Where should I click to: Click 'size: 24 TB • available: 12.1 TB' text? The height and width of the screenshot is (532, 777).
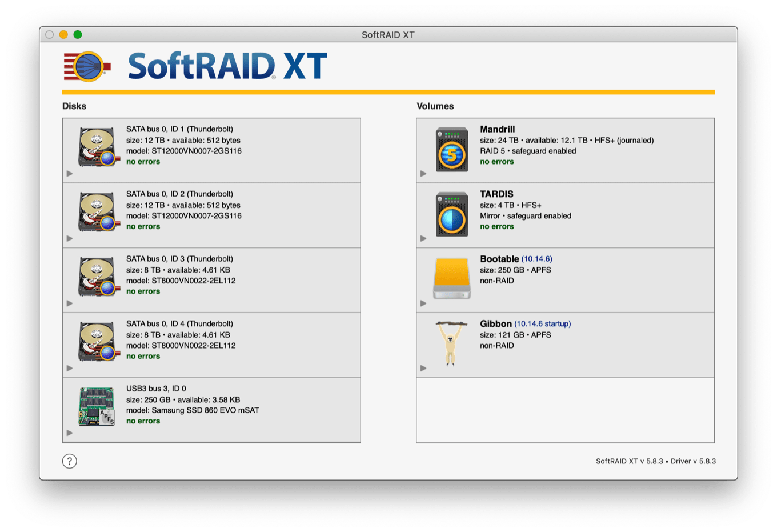click(534, 140)
